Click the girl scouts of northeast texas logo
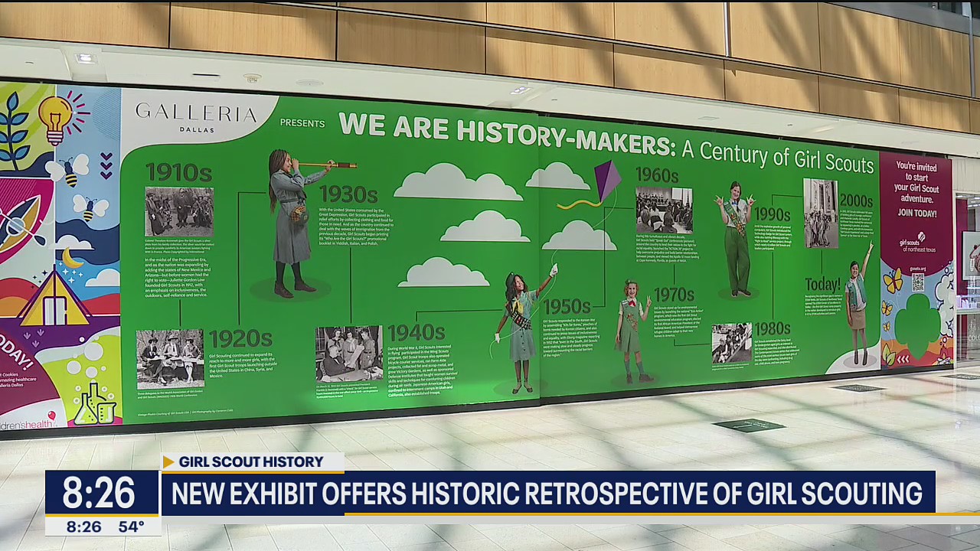Screen dimensions: 980x551 click(x=917, y=241)
